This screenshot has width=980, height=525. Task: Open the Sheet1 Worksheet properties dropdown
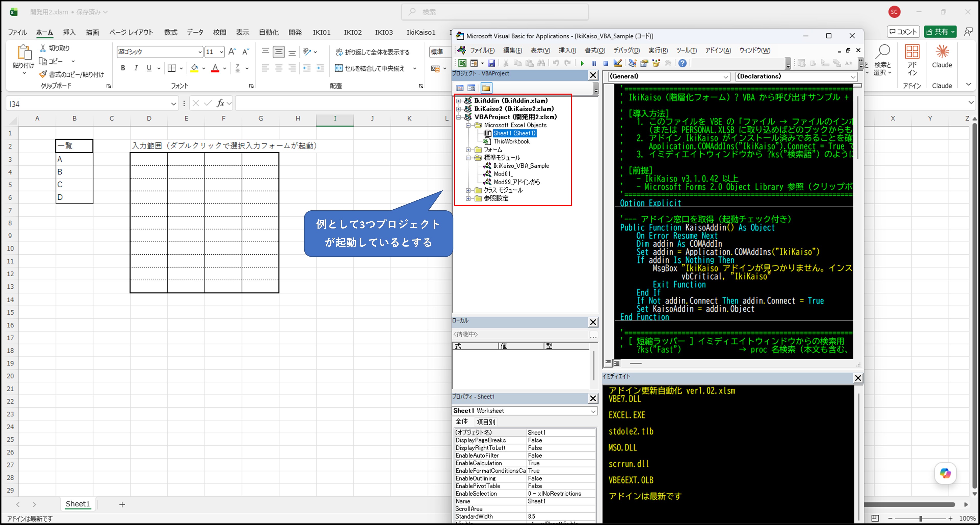click(x=593, y=411)
